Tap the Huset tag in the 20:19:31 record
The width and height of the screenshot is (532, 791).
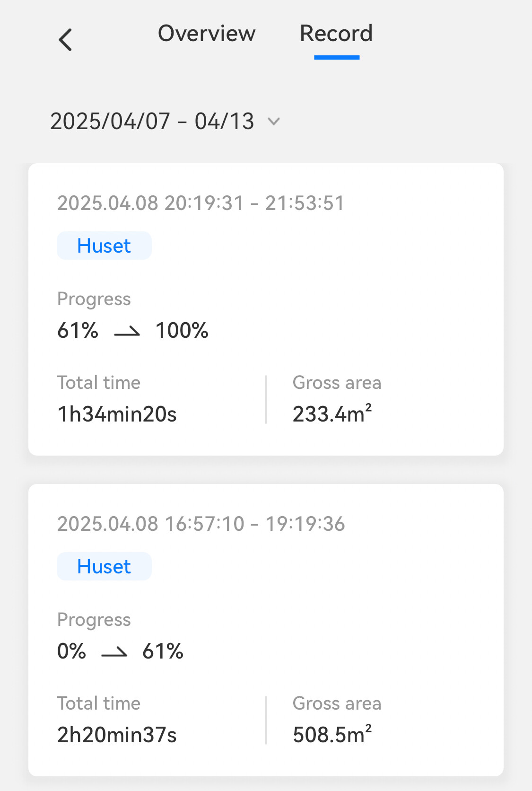pyautogui.click(x=104, y=246)
